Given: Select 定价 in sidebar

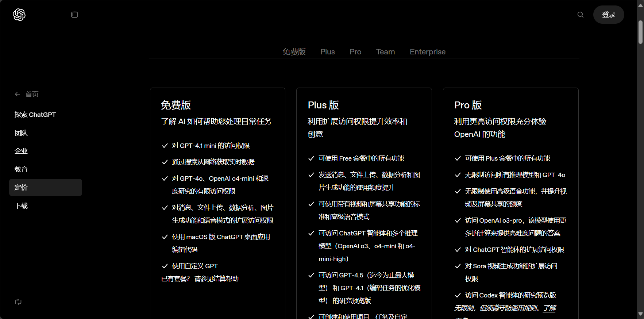Looking at the screenshot, I should coord(46,188).
